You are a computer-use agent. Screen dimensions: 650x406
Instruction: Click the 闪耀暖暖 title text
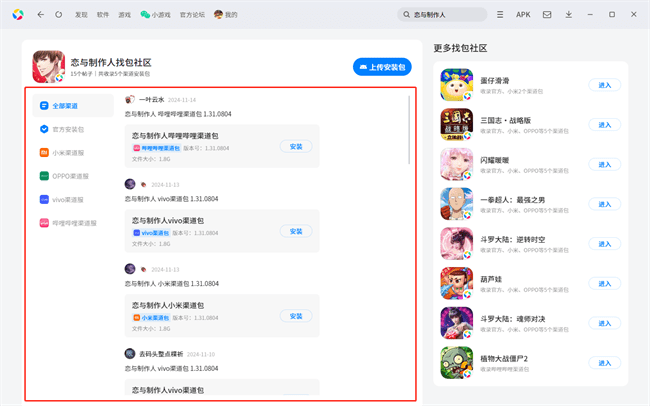495,160
